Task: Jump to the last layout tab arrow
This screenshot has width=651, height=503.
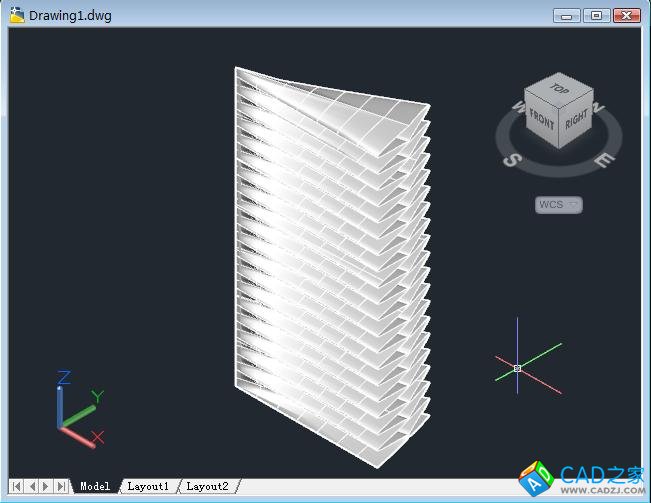Action: [x=61, y=486]
